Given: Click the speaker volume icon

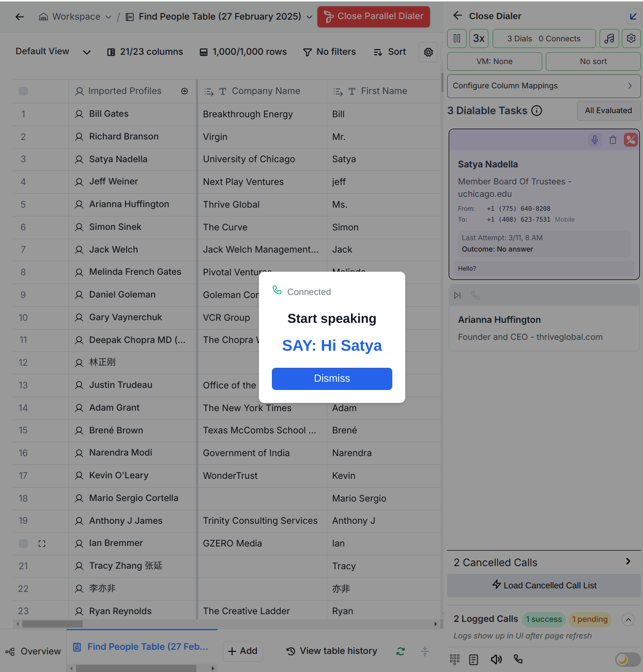Looking at the screenshot, I should click(x=496, y=659).
